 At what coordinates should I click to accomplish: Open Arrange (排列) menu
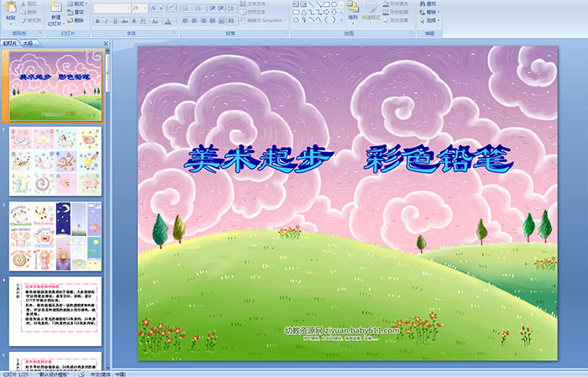point(353,11)
